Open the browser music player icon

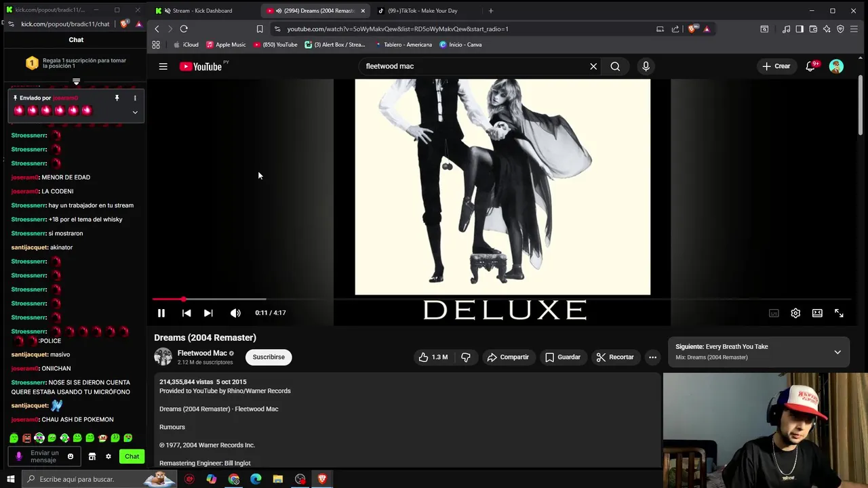pos(786,29)
